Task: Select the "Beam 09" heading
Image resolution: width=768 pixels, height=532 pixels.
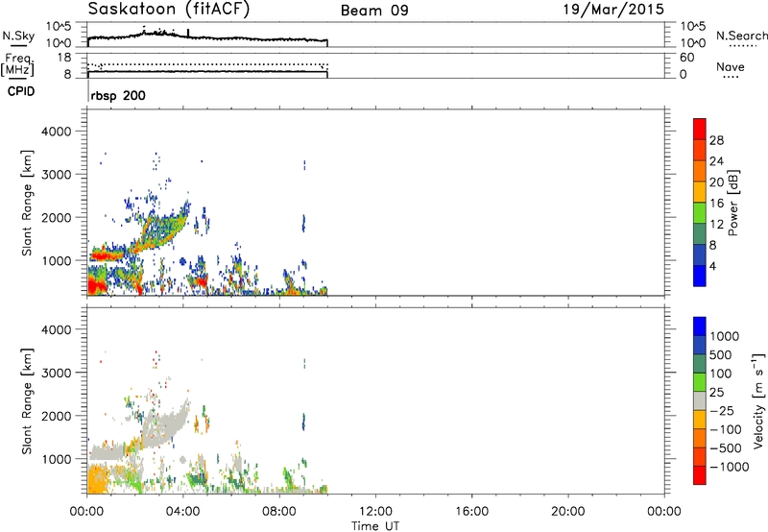Action: pos(374,11)
